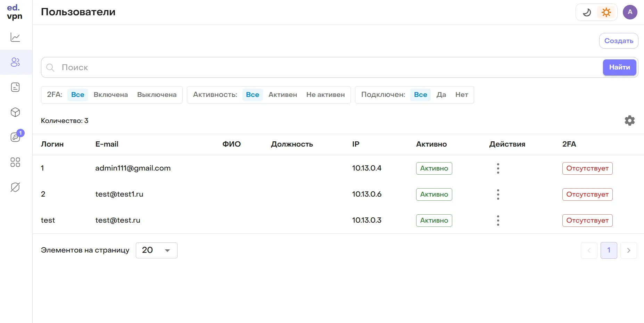Screen dimensions: 644x323
Task: Select Не активен activity filter
Action: 325,95
